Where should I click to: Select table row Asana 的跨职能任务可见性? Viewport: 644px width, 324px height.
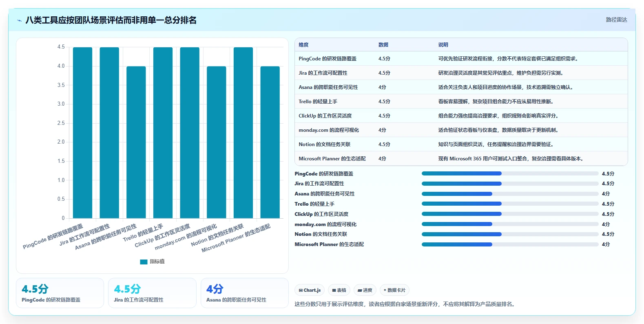pyautogui.click(x=461, y=87)
